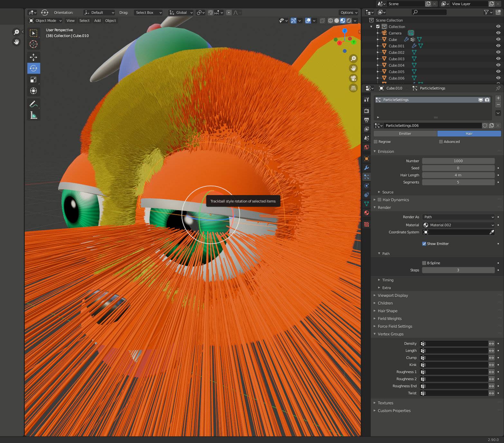This screenshot has height=443, width=504.
Task: Open Texture properties checker tab
Action: click(x=366, y=224)
